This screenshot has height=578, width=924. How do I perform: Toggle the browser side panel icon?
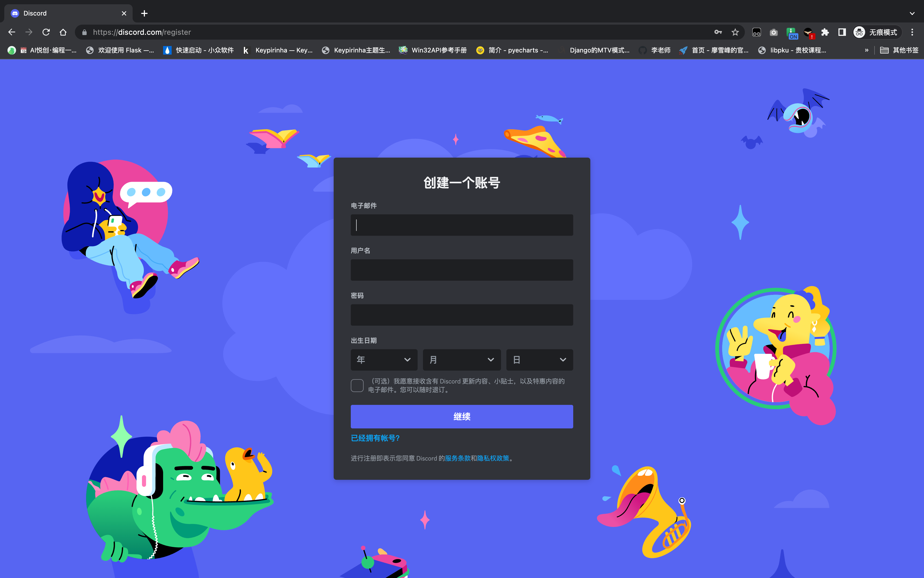tap(842, 32)
